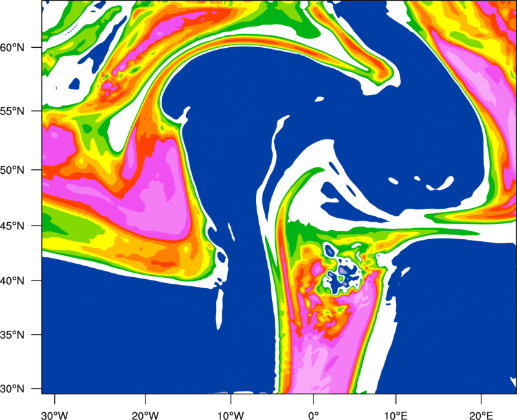Click the 35°N latitude label
Screen dimensions: 517x420
12,335
